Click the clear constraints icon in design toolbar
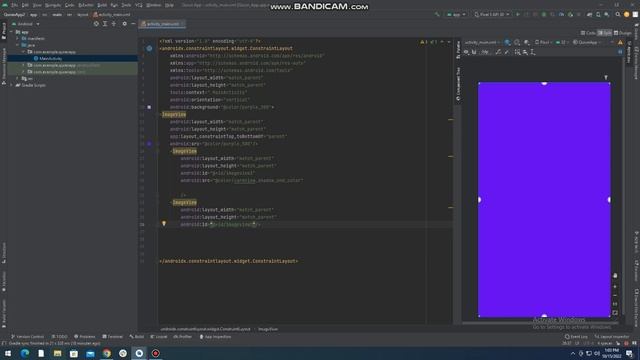640x360 pixels. pyautogui.click(x=498, y=52)
